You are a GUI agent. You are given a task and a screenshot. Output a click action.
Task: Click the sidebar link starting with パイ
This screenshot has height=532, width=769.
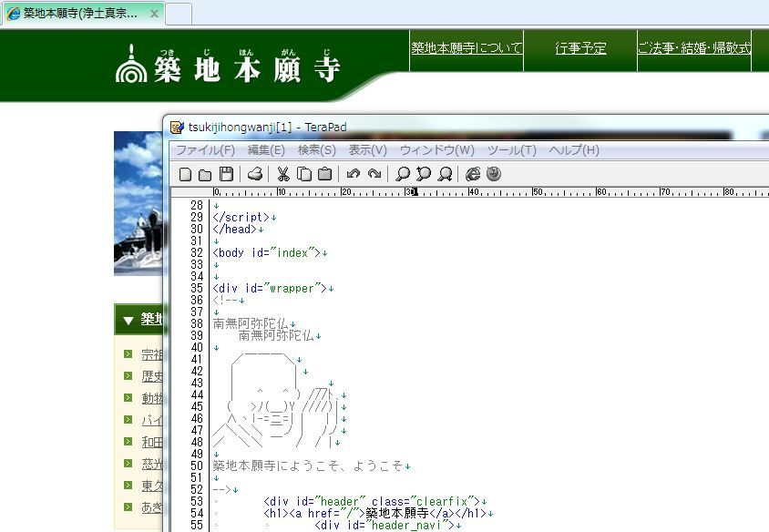(x=152, y=420)
